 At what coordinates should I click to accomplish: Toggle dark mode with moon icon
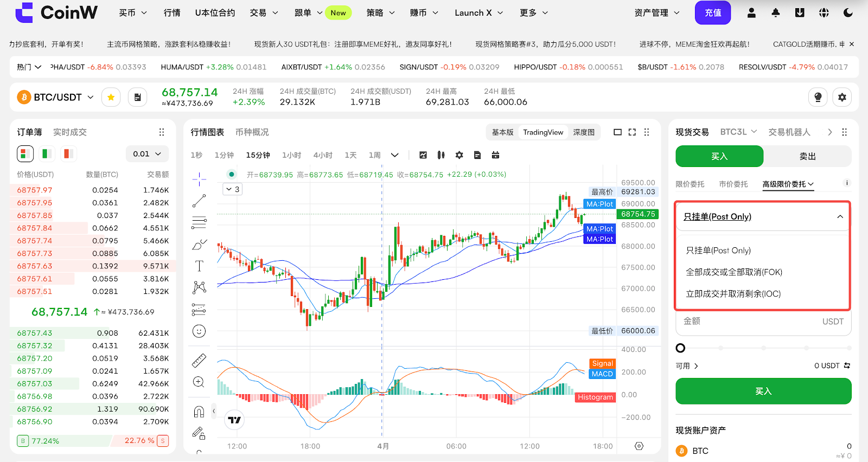coord(848,13)
